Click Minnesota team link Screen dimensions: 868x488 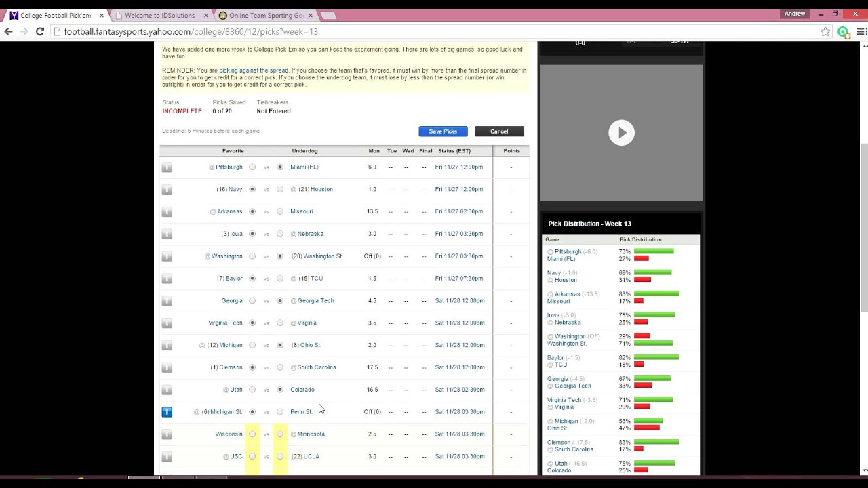311,434
